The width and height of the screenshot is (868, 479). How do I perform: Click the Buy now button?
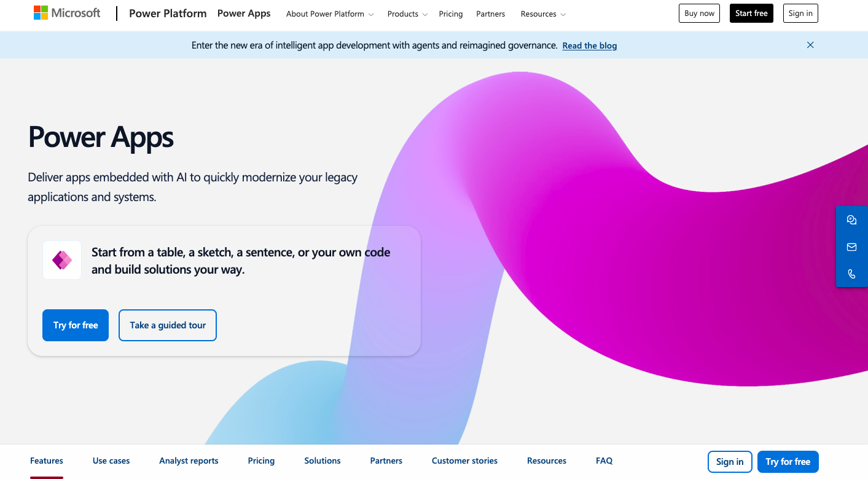pyautogui.click(x=699, y=14)
